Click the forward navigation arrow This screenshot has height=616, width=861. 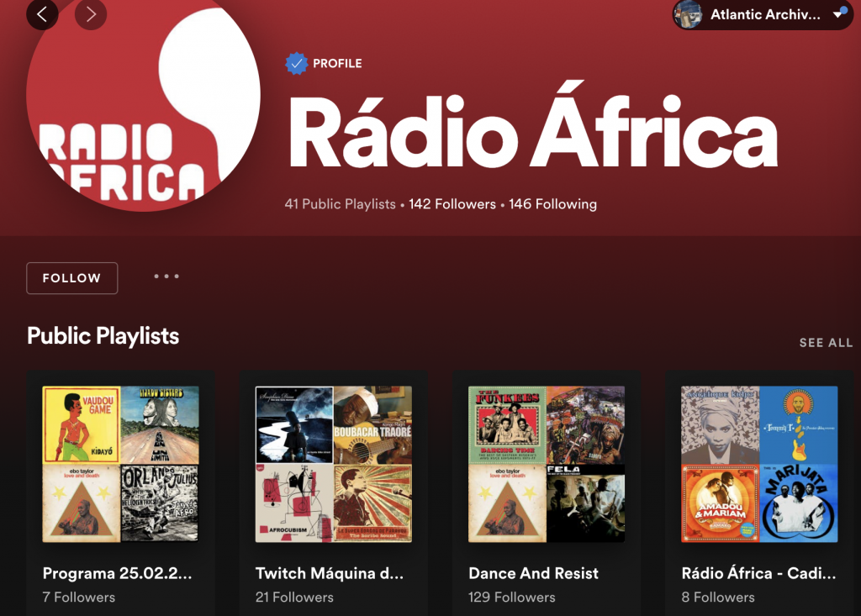coord(91,13)
